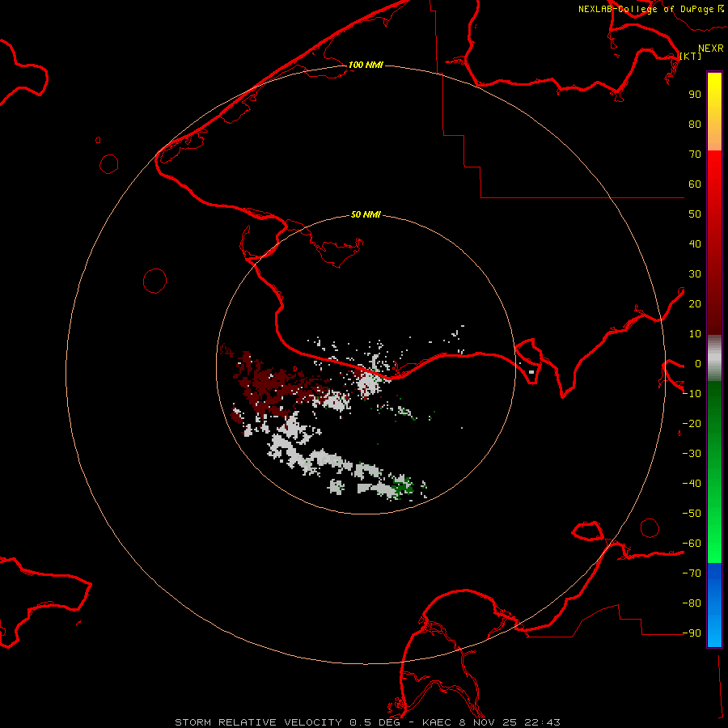Click the "-30" value on the velocity scale
This screenshot has width=728, height=728.
[x=692, y=454]
